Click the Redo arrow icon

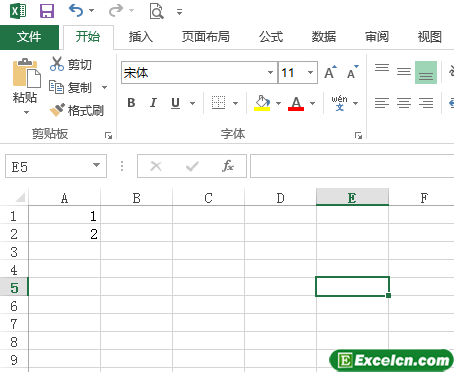(x=116, y=10)
